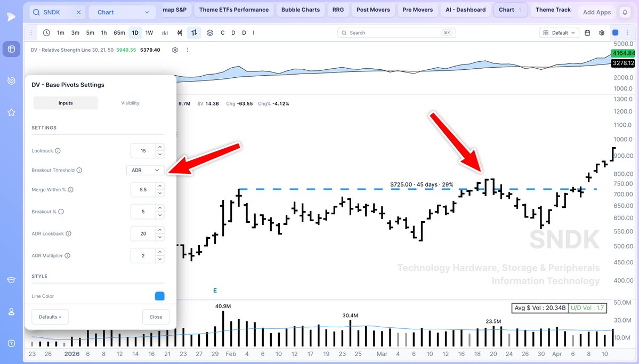Toggle the C button in chart toolbar
Screen dimensions: 639x364
point(223,33)
